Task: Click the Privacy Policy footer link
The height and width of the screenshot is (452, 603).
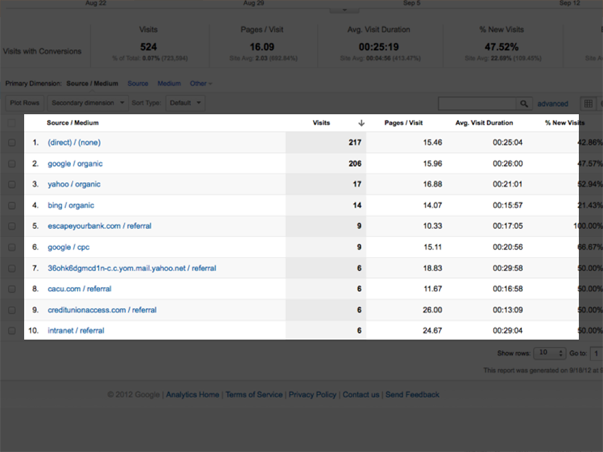Action: [x=312, y=395]
